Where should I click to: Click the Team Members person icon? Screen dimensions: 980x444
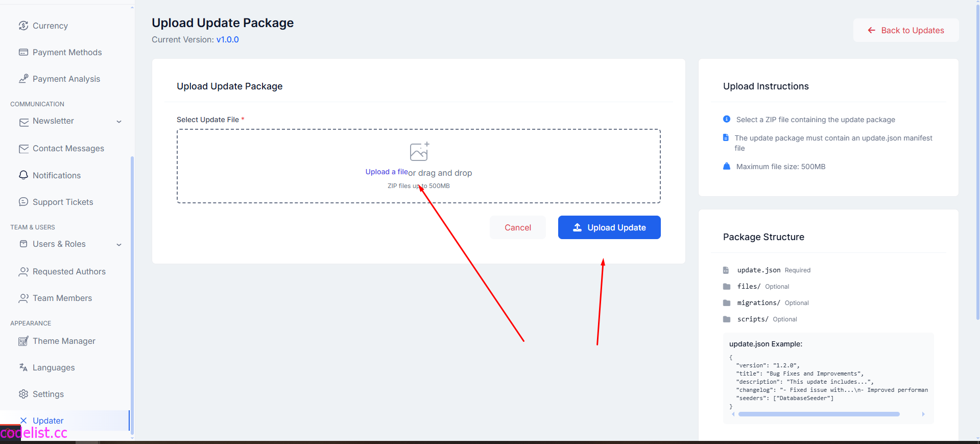point(23,298)
